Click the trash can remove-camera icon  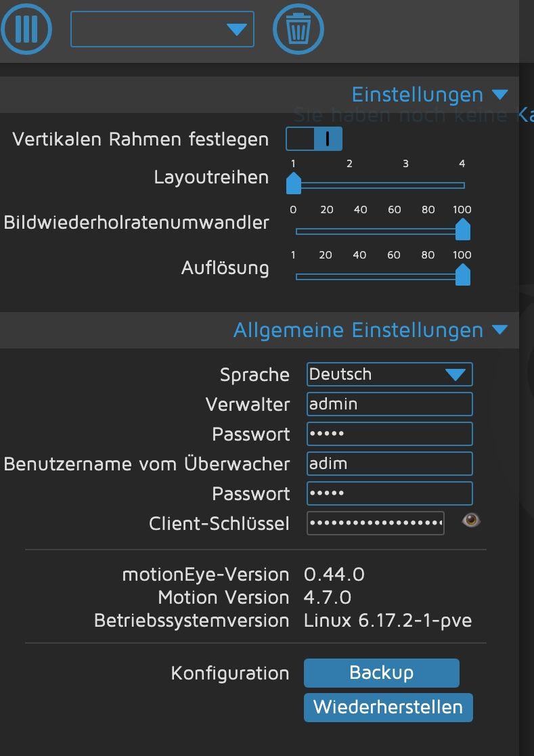click(x=298, y=29)
